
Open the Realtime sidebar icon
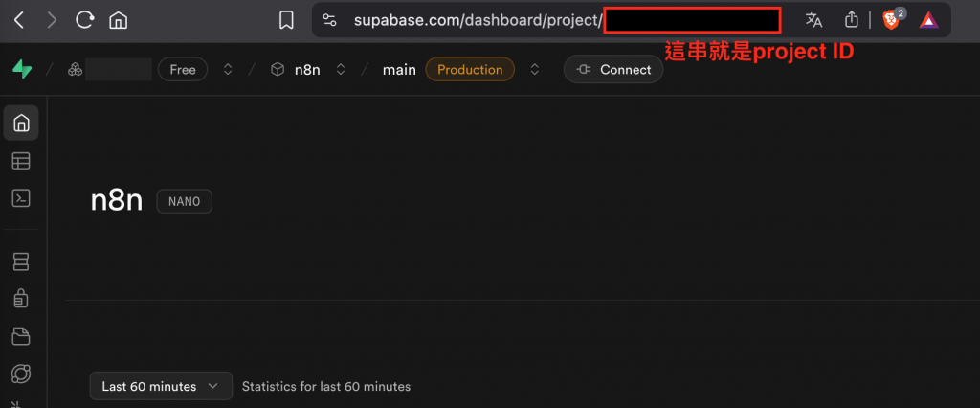point(21,374)
